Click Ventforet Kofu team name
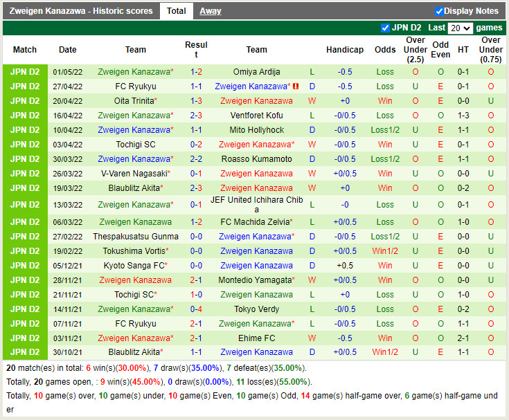 tap(256, 116)
